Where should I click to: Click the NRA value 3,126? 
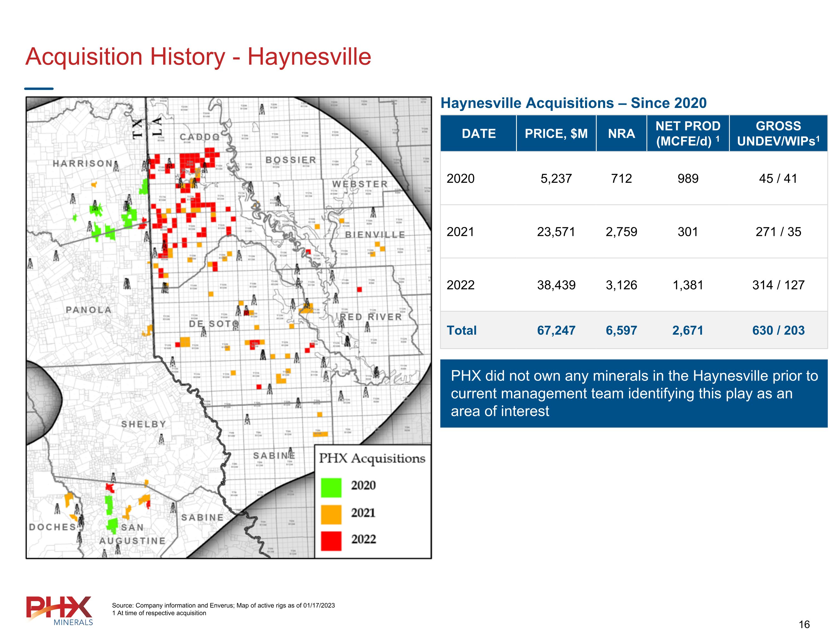[x=621, y=285]
